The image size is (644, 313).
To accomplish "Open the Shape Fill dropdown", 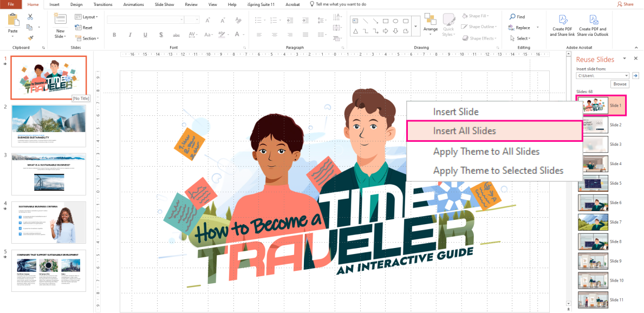I will click(474, 16).
